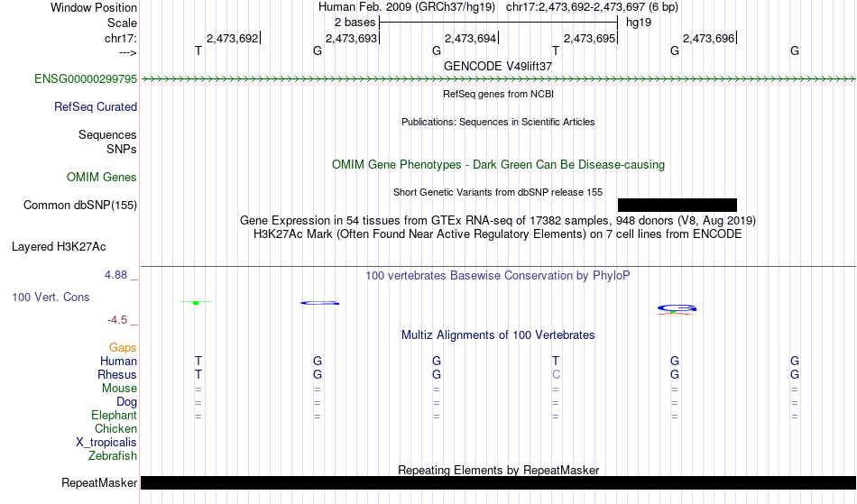Click the chr17: ruler label
857x504 pixels.
120,38
